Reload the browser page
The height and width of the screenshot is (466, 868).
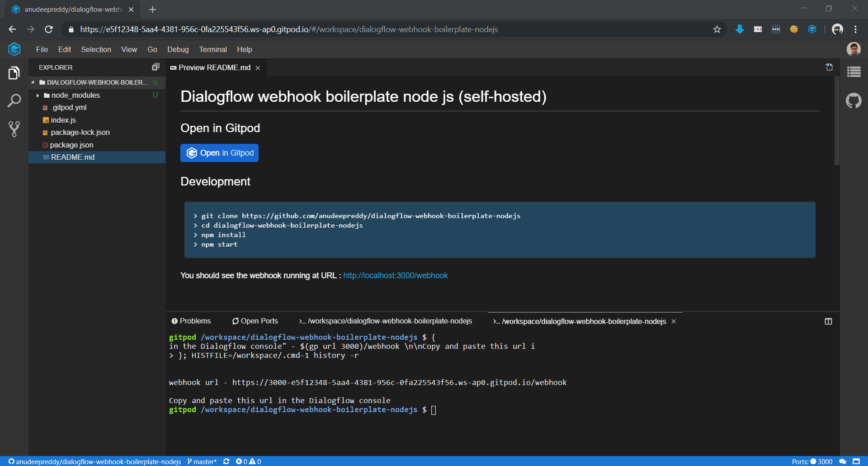coord(49,29)
